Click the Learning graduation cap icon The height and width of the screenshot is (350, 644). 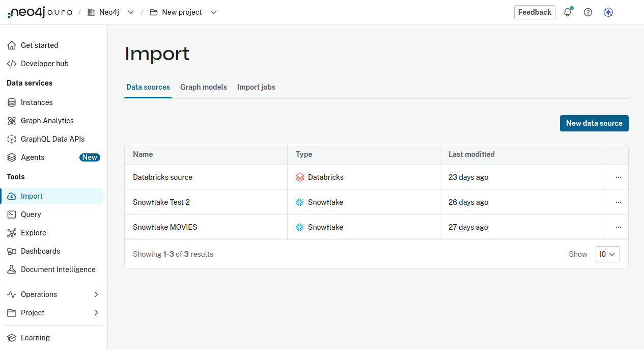point(12,338)
